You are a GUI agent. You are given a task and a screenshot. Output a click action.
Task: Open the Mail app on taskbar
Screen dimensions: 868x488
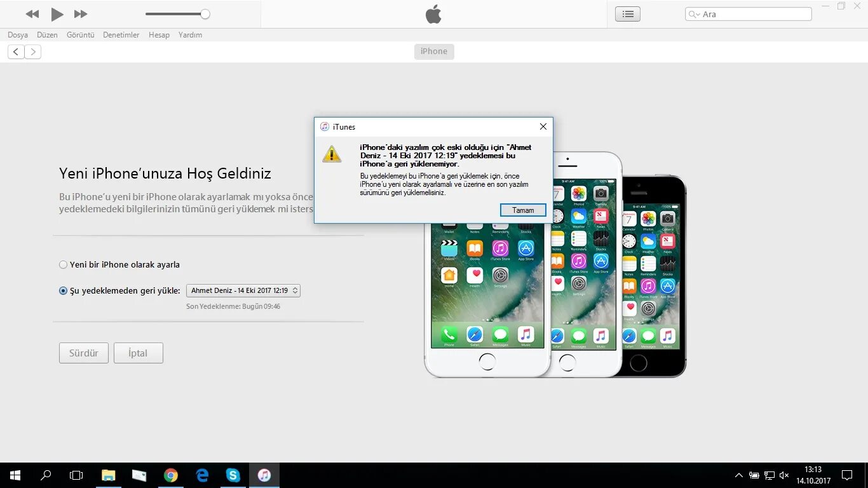139,475
